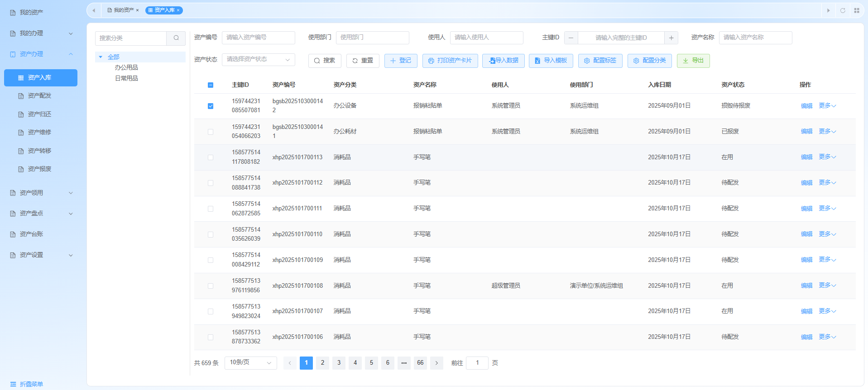Click the 使用部门 input field
The height and width of the screenshot is (390, 868).
pyautogui.click(x=373, y=38)
